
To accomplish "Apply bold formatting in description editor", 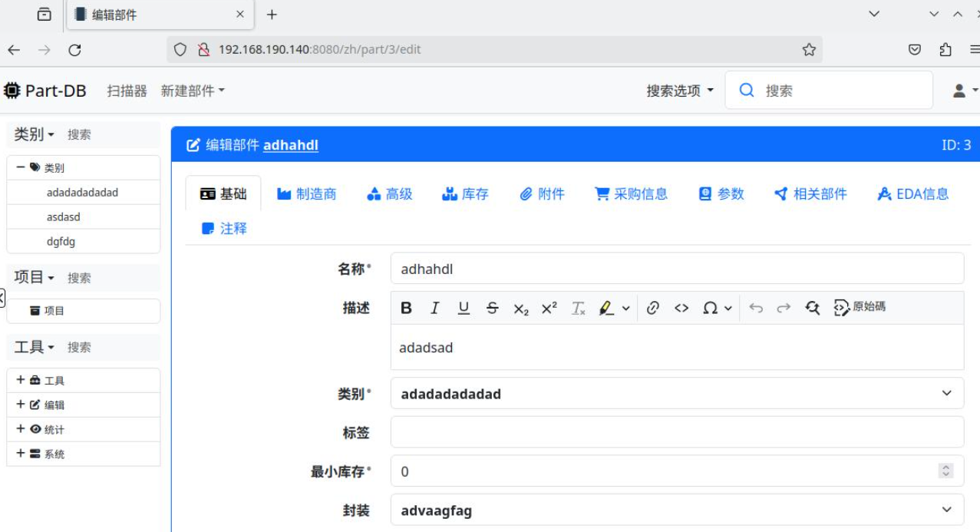I will [x=406, y=308].
